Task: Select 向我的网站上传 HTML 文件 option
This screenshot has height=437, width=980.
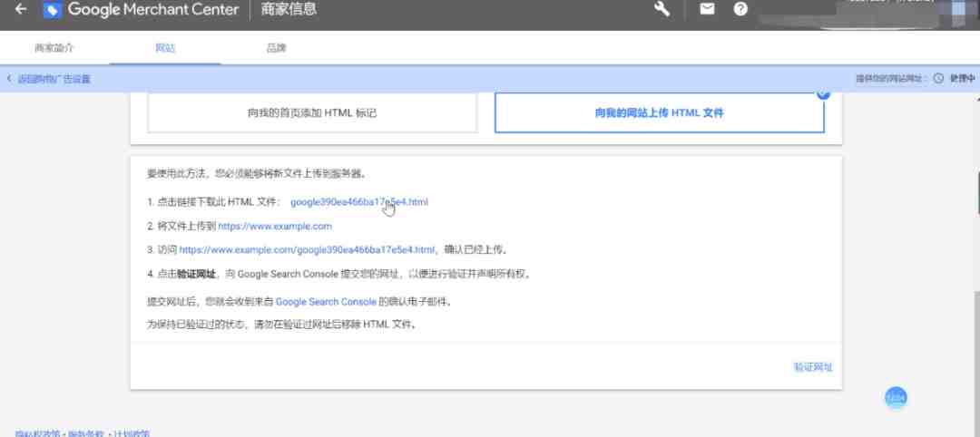Action: click(660, 113)
